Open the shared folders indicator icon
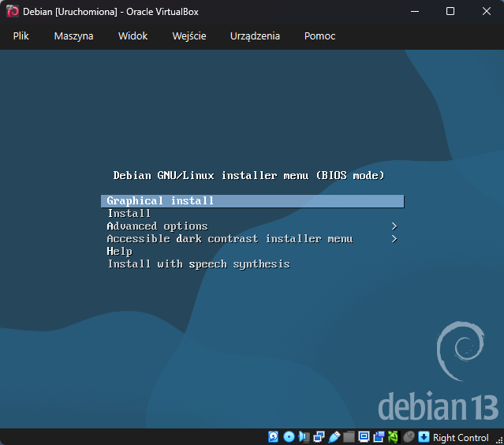 [349, 437]
